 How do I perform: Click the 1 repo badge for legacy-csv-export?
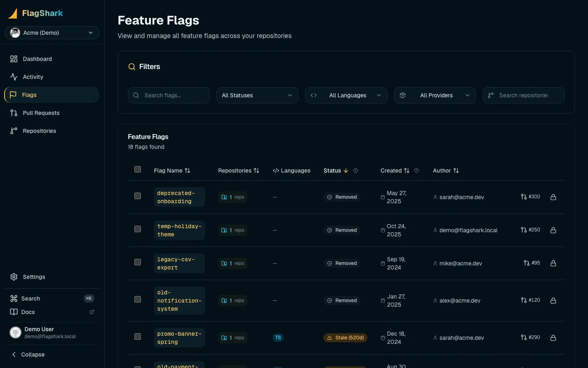(x=233, y=263)
